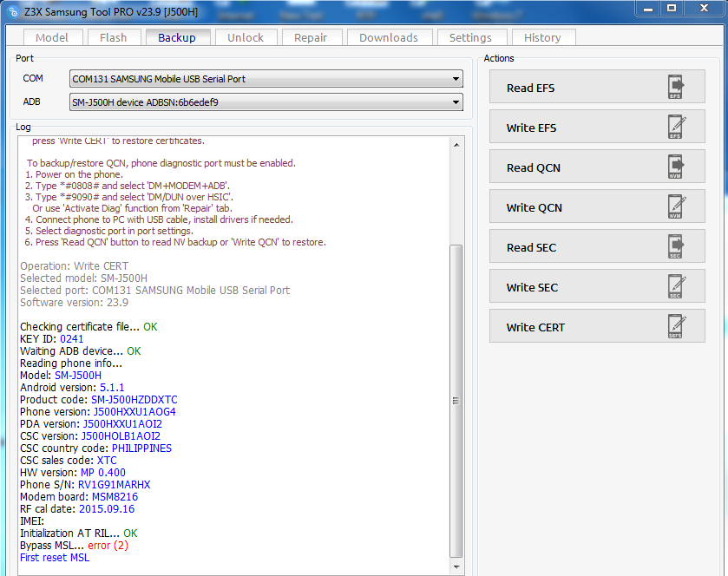Click the Model value SM-J500H in log
Viewport: 728px width, 576px height.
(78, 375)
